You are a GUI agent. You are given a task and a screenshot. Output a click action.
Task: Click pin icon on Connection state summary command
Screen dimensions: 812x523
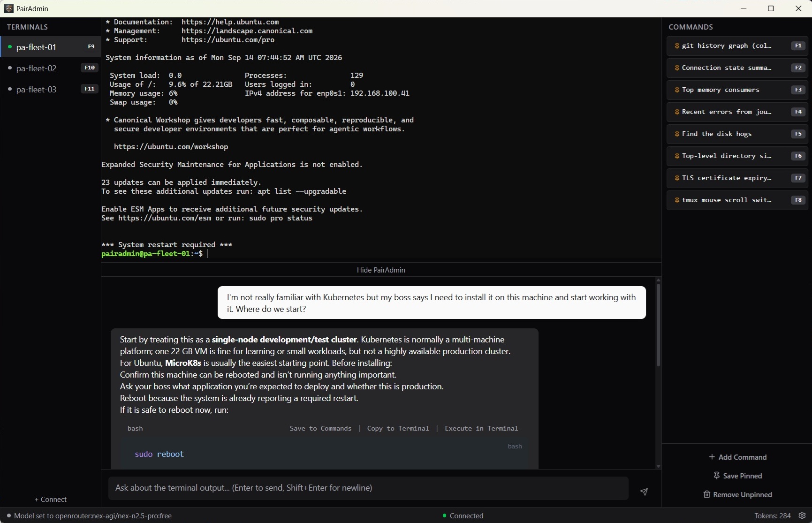pos(677,68)
